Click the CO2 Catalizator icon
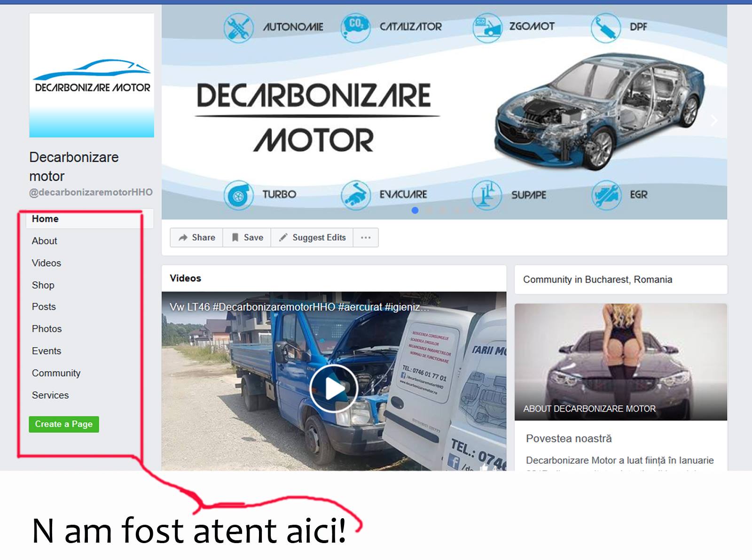This screenshot has height=560, width=752. (355, 28)
